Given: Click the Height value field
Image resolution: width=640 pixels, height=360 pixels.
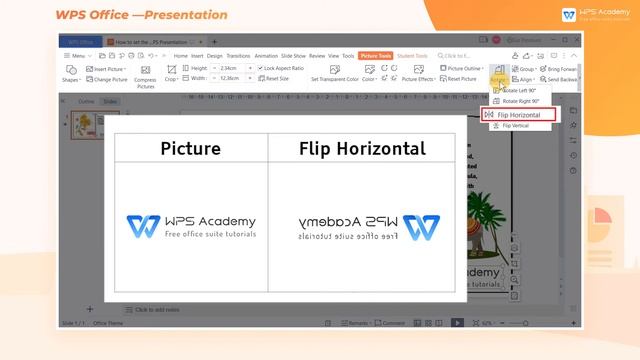Looking at the screenshot, I should (x=232, y=68).
